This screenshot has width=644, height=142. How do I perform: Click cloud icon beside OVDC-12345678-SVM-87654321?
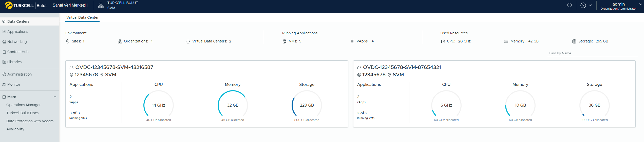pyautogui.click(x=359, y=68)
